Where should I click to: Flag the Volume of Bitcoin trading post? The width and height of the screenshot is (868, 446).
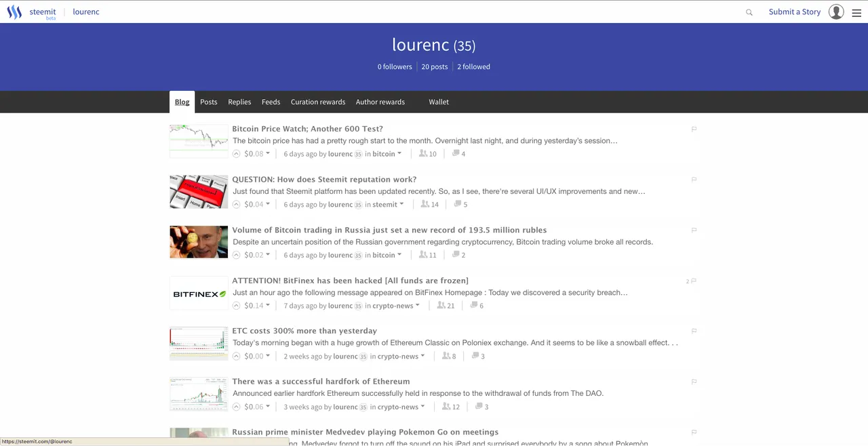click(694, 230)
